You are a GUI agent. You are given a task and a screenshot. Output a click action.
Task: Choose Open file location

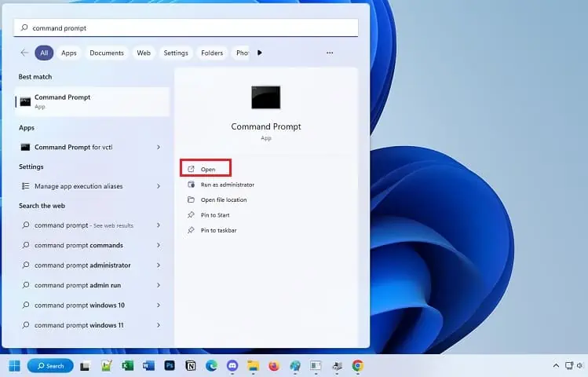217,200
